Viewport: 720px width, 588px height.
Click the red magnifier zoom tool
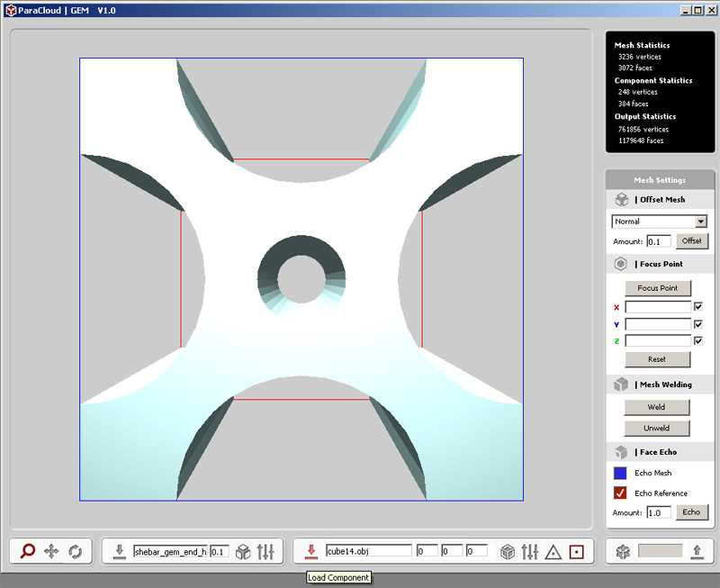[28, 551]
